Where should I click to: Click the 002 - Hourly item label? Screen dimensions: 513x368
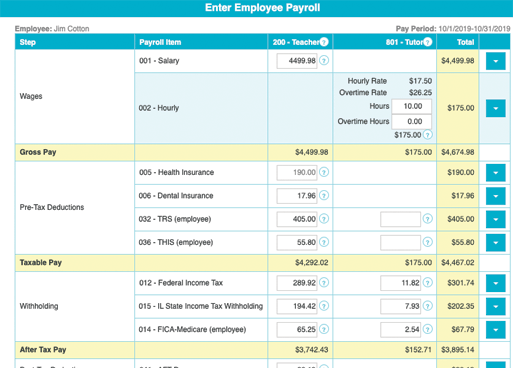coord(159,108)
